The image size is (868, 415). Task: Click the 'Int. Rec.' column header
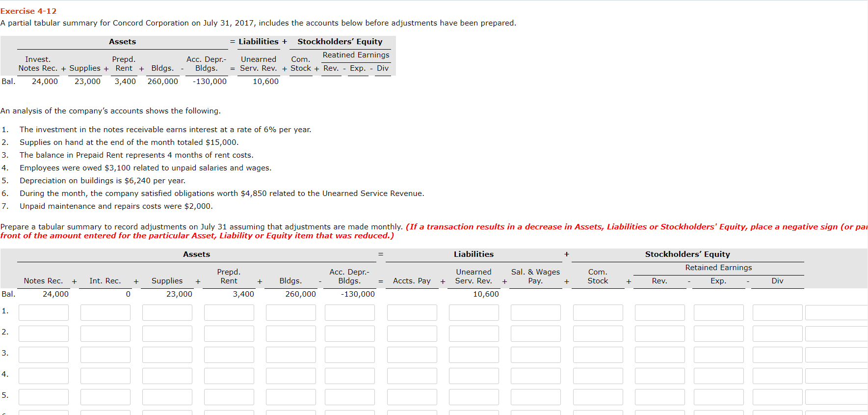105,280
